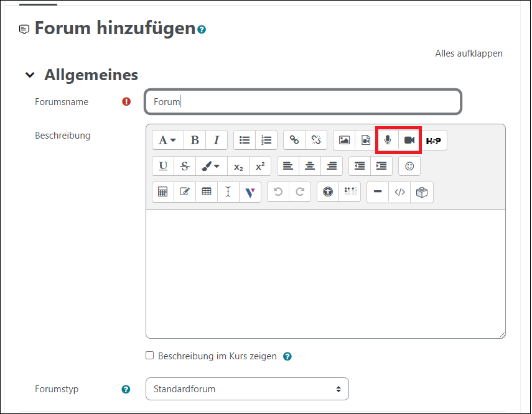
Task: Open the Forumstyp dropdown
Action: (247, 389)
